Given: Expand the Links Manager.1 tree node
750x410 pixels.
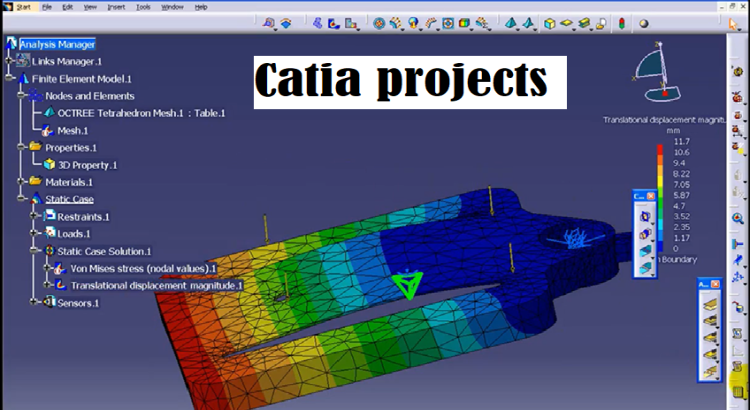Looking at the screenshot, I should [x=9, y=61].
